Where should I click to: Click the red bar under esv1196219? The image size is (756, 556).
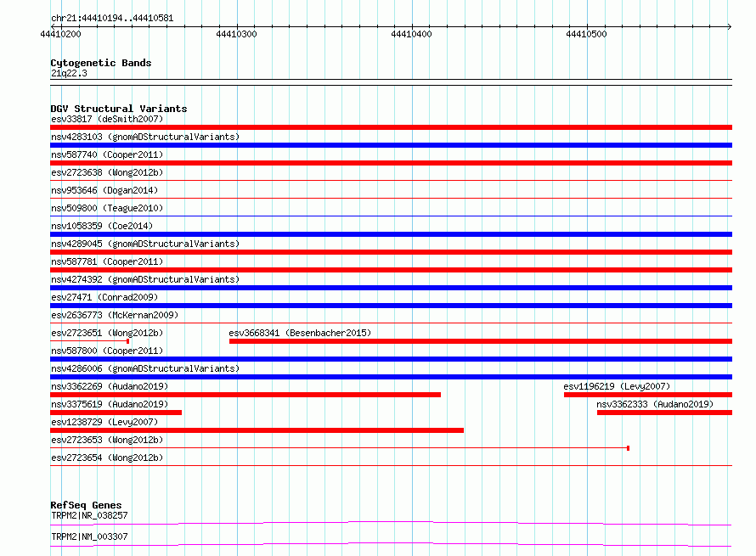click(648, 395)
